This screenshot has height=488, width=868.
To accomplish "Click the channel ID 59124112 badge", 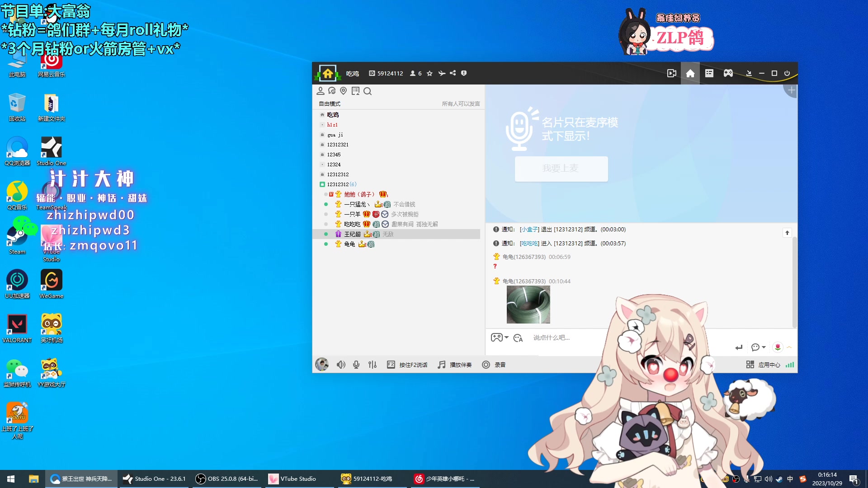I will click(386, 73).
